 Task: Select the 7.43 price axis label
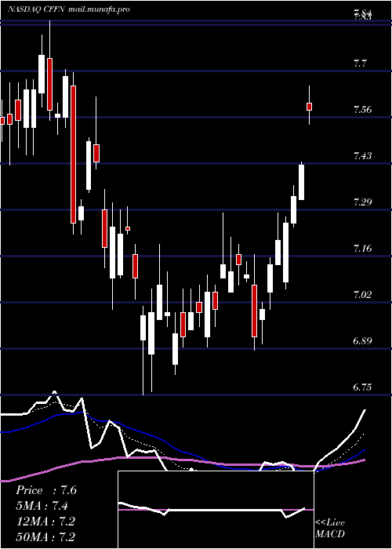[x=362, y=155]
